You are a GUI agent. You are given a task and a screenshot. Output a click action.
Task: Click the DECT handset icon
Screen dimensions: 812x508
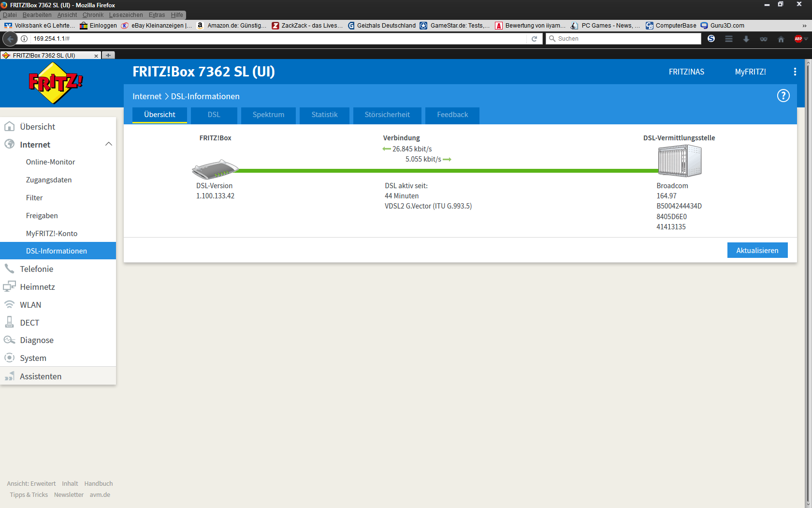[9, 322]
